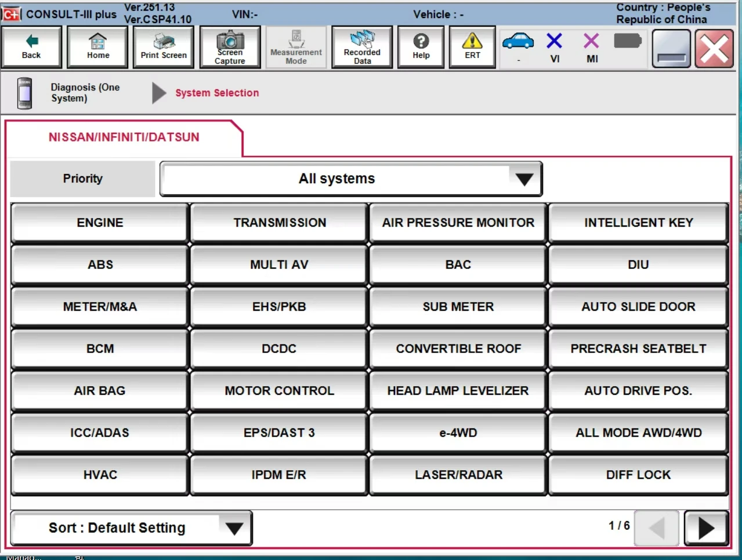Click the Country: People's Republic of China text
Screen dimensions: 742x560
(x=663, y=13)
